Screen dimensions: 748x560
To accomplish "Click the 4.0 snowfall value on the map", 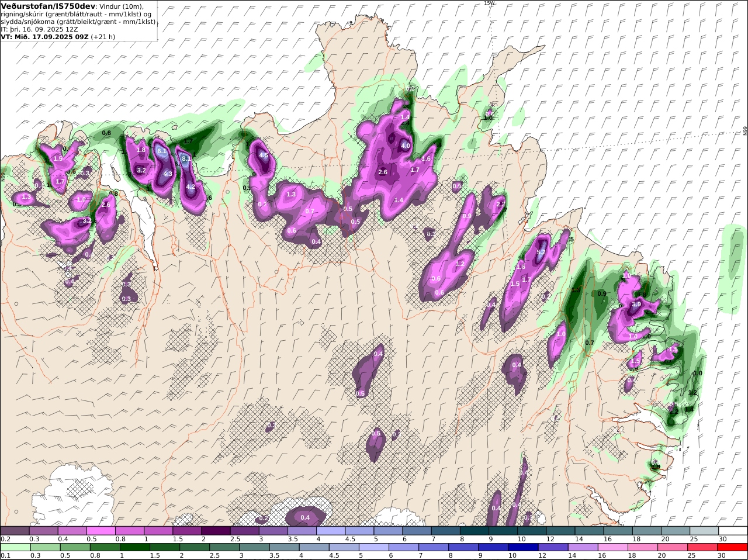I will coord(406,146).
